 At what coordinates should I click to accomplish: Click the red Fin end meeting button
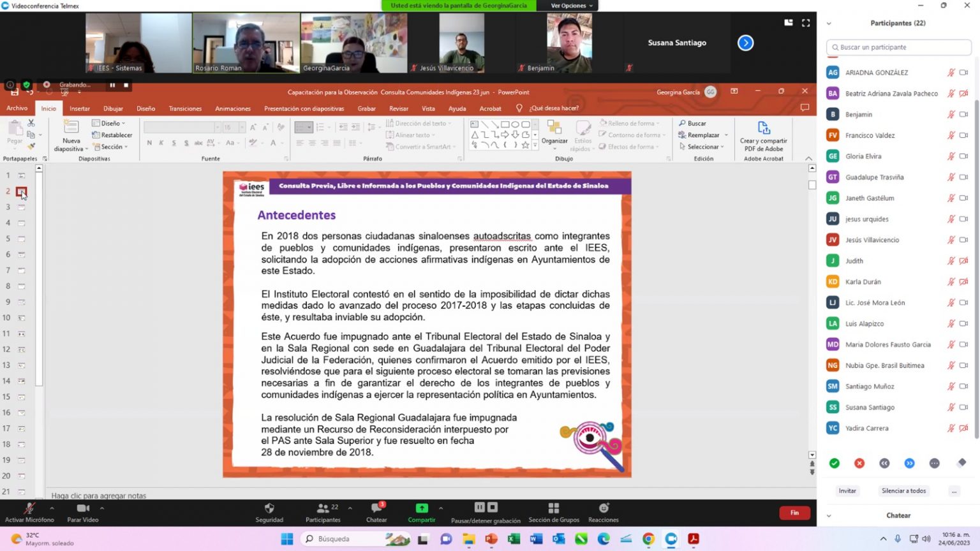[794, 513]
